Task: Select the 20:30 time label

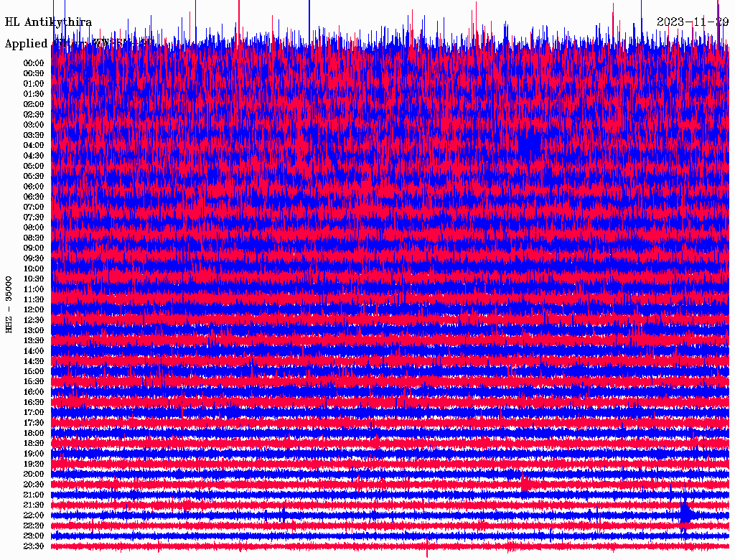Action: tap(34, 485)
